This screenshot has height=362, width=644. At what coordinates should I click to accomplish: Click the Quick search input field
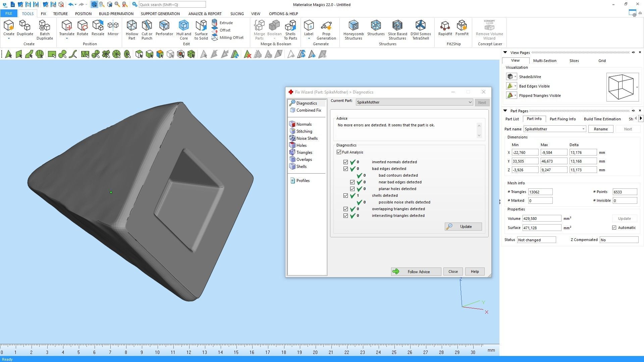(172, 5)
